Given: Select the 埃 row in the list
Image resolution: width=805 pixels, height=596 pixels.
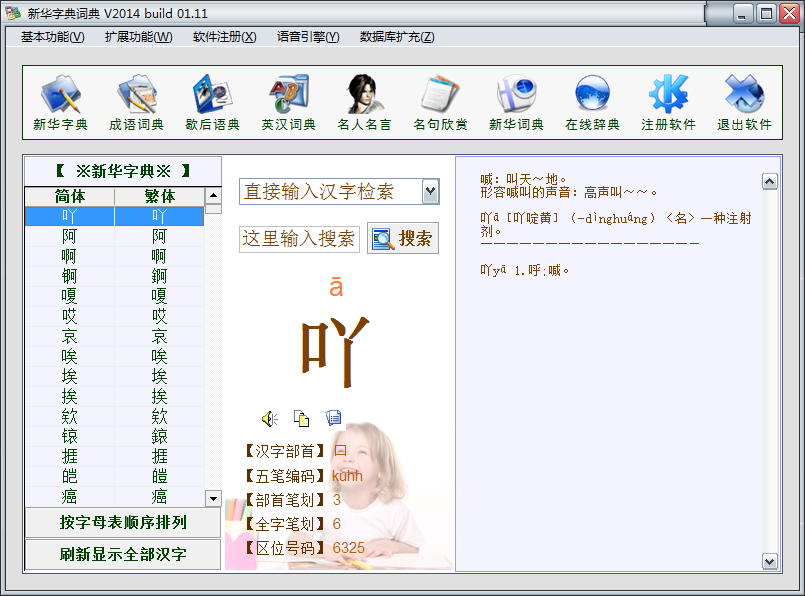Looking at the screenshot, I should click(x=114, y=376).
